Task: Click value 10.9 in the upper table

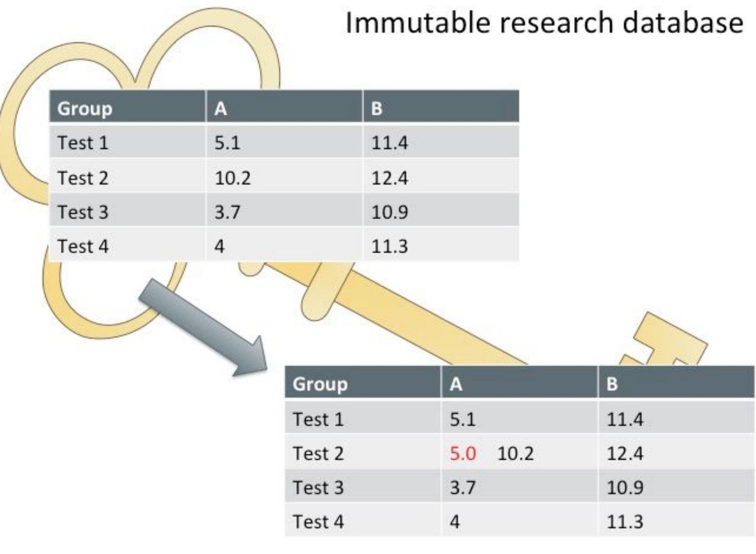Action: pos(389,212)
